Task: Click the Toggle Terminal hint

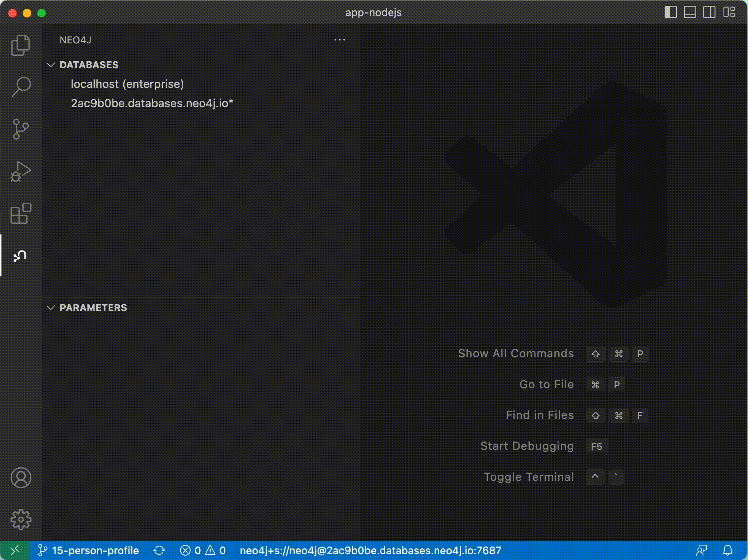Action: (x=529, y=477)
